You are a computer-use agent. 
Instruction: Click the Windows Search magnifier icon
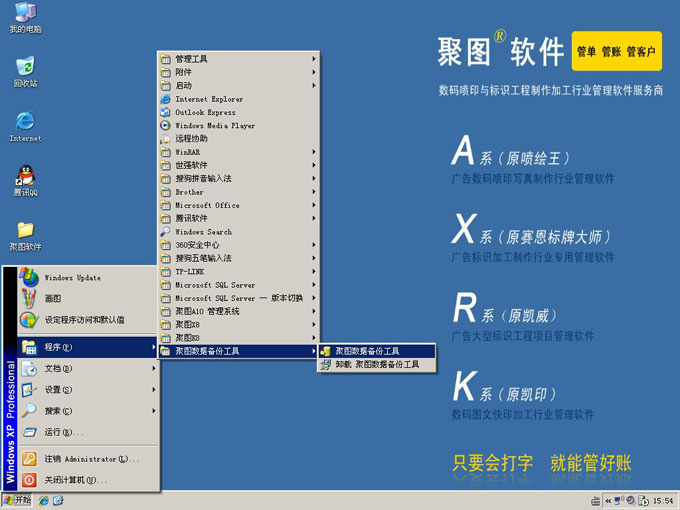click(x=165, y=232)
